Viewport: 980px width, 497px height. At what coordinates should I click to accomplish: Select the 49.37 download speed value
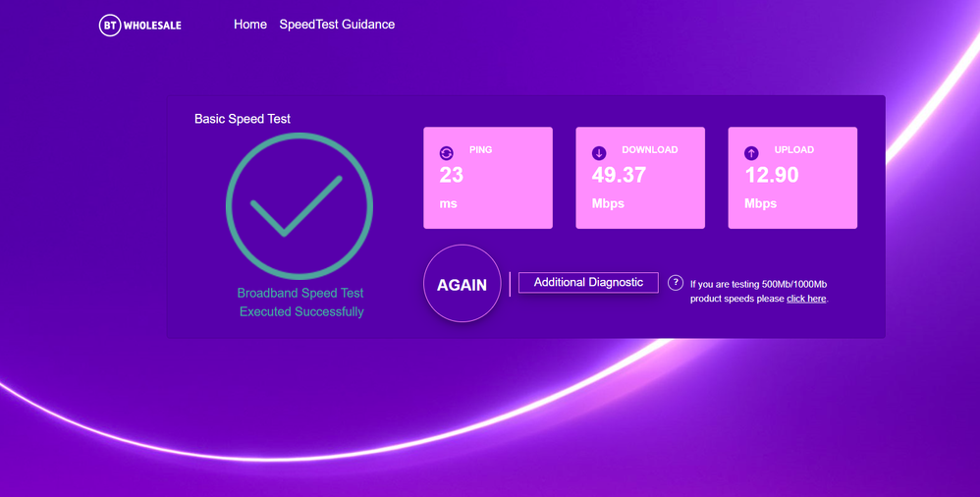click(x=619, y=176)
